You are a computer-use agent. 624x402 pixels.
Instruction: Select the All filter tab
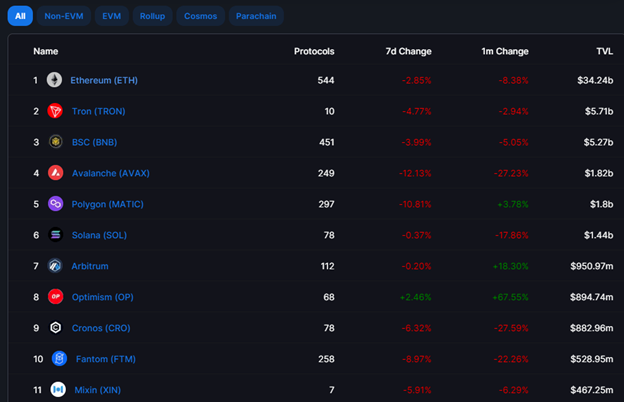point(20,16)
